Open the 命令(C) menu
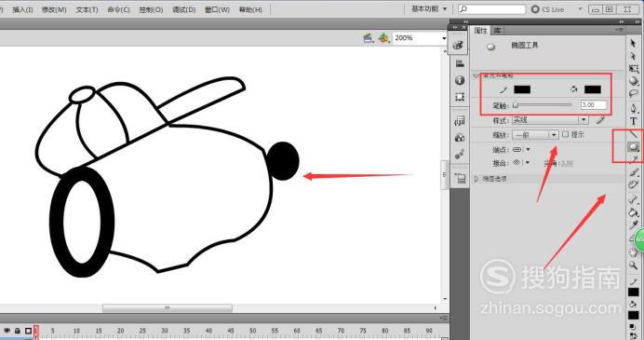 (118, 9)
